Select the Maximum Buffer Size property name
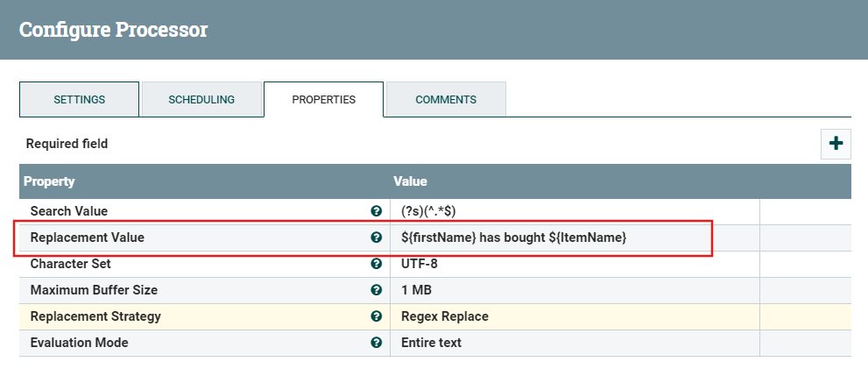 (94, 290)
